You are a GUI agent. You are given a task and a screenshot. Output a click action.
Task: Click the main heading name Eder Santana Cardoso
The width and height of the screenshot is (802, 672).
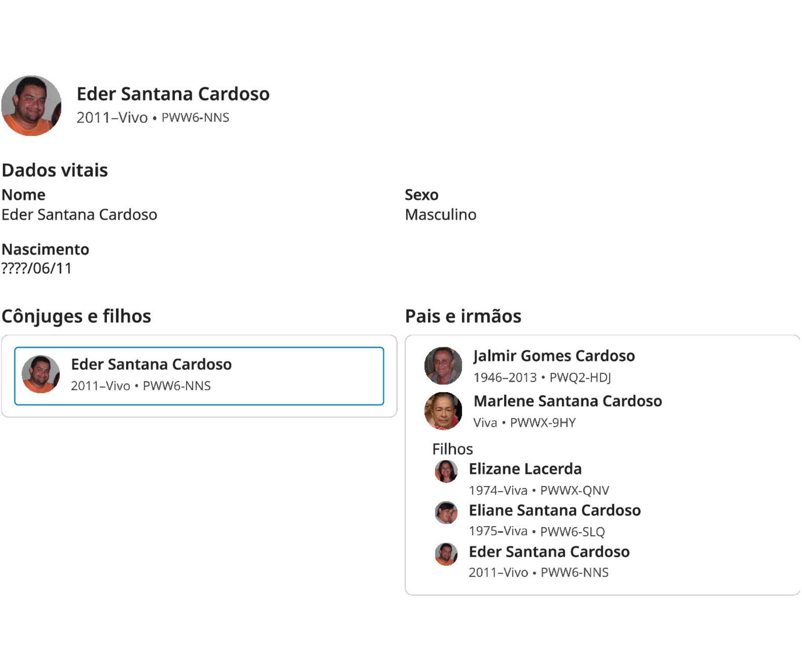[173, 94]
